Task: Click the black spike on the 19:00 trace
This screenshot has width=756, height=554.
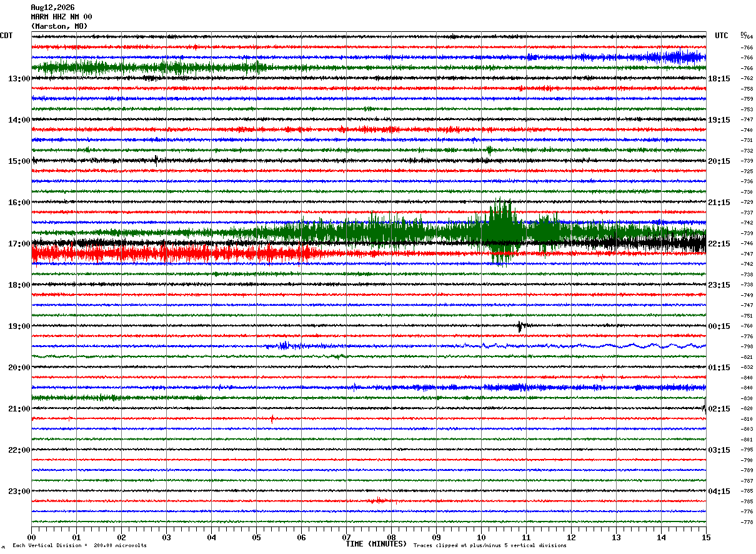Action: coord(520,326)
